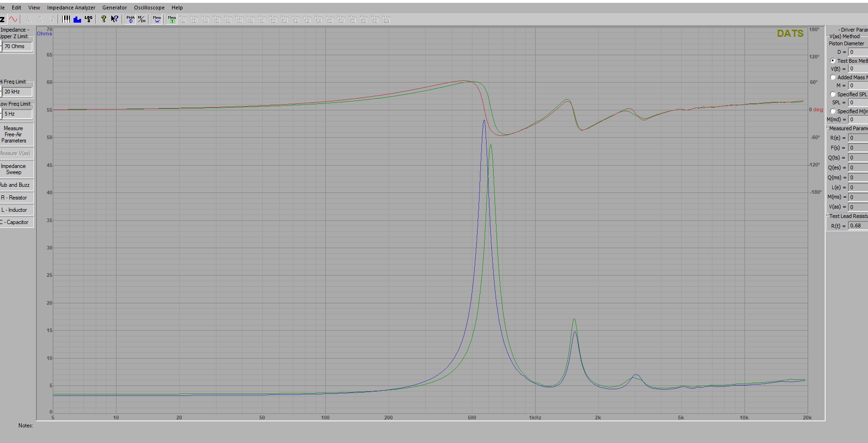Click the L IN input toolbar icon
Screen dimensions: 868x443
[29, 19]
